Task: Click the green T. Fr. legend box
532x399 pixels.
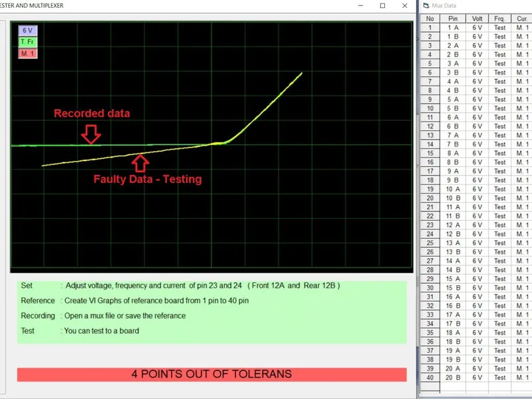Action: (27, 42)
